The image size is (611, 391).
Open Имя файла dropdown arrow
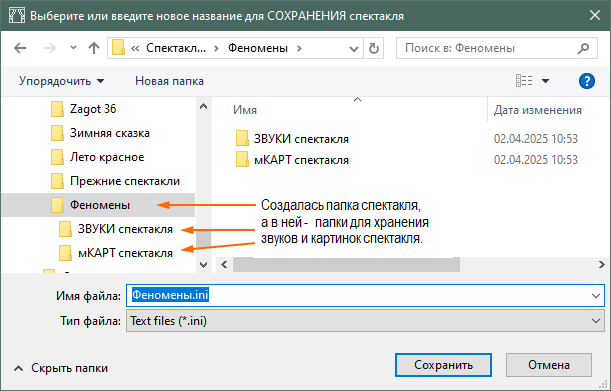pyautogui.click(x=596, y=296)
